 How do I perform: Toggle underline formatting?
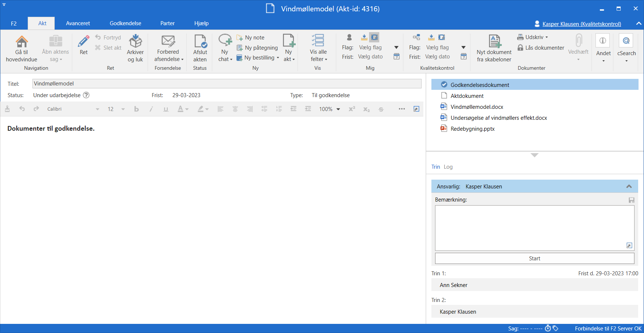[166, 109]
